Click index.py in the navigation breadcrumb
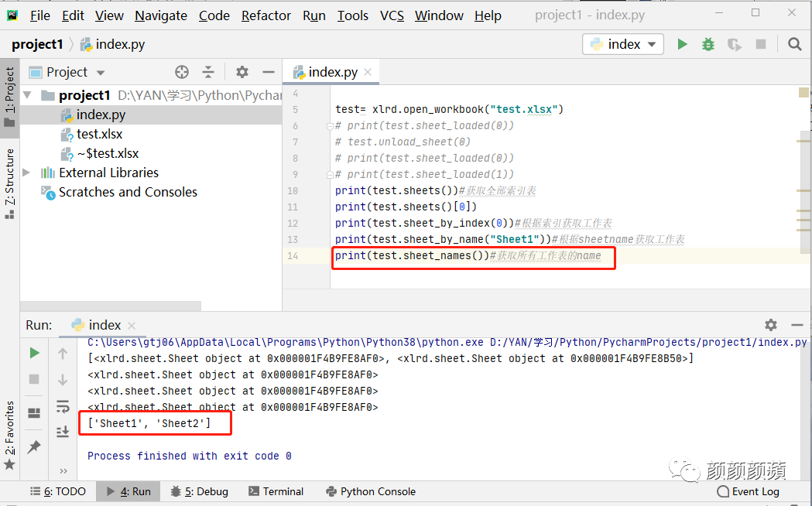Image resolution: width=812 pixels, height=506 pixels. click(113, 45)
